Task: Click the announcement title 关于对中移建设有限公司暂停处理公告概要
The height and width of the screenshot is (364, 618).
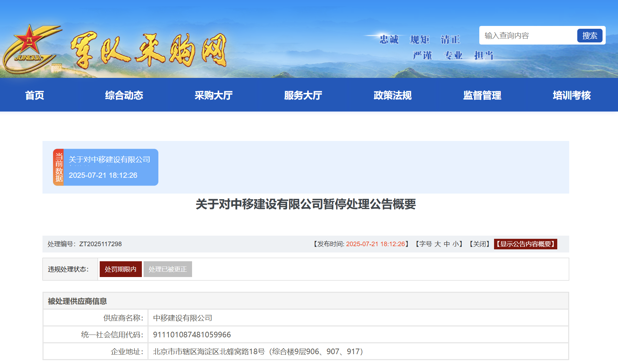Action: pos(305,204)
